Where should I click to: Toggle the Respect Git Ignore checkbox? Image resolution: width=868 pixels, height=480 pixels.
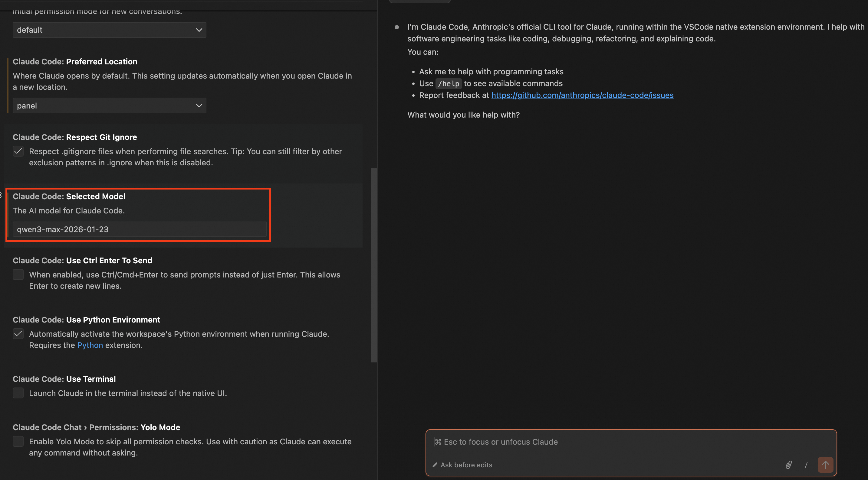(x=18, y=151)
